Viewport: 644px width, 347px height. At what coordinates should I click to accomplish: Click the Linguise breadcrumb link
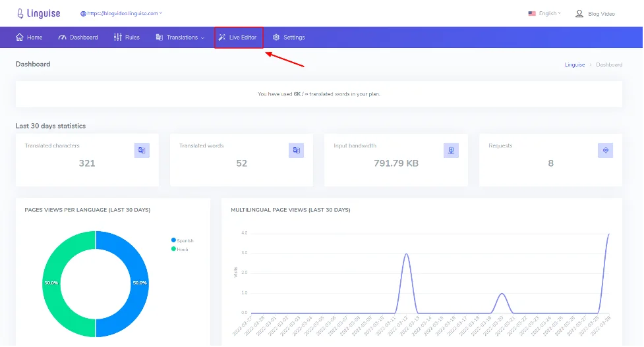[574, 65]
